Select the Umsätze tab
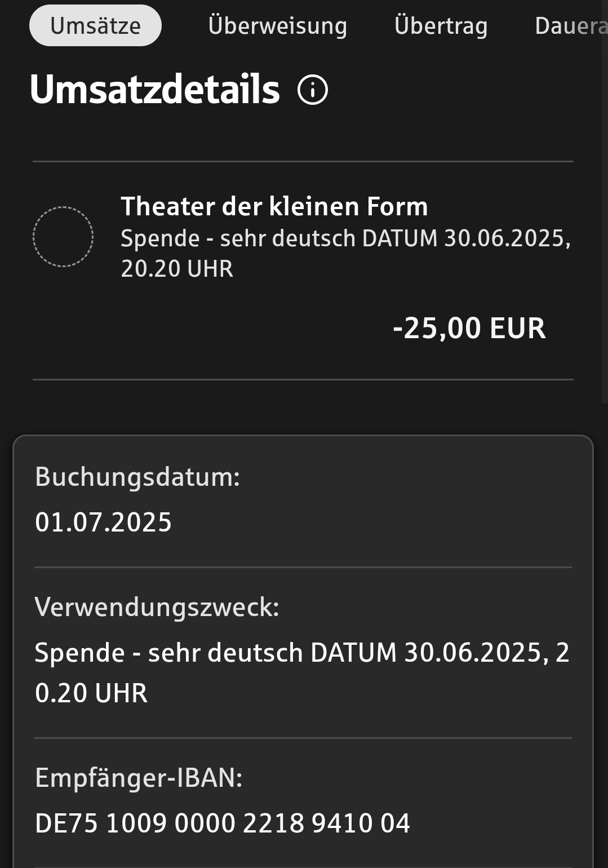Viewport: 608px width, 868px height. [x=95, y=26]
